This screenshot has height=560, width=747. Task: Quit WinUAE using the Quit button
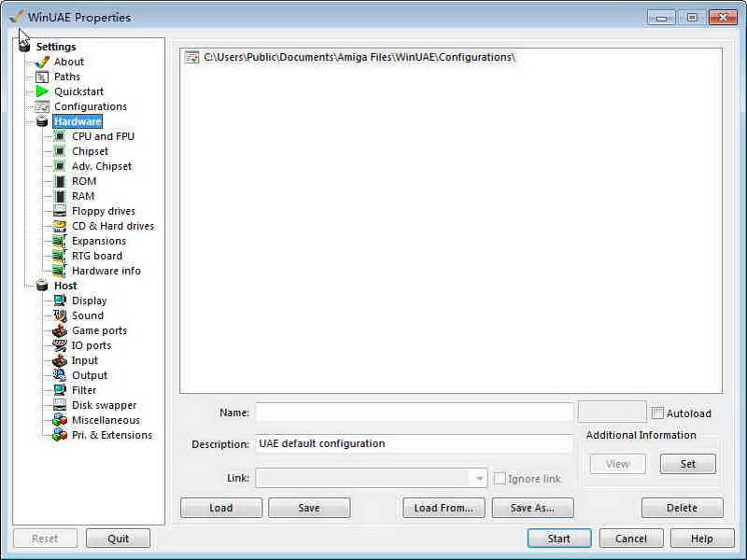[x=119, y=539]
